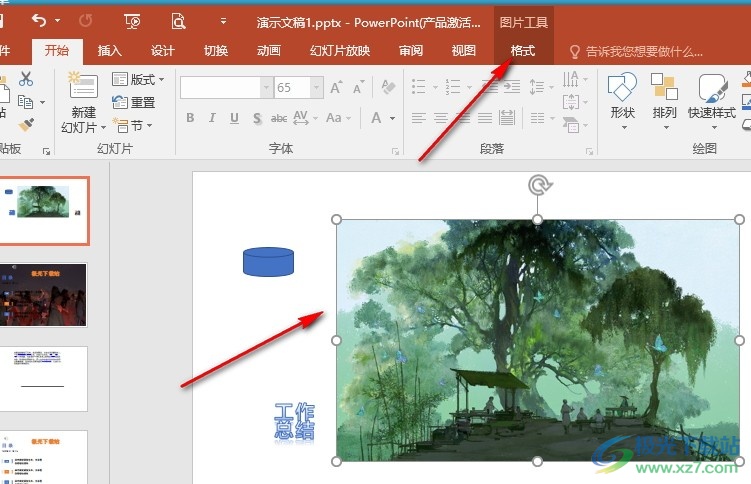751x484 pixels.
Task: Open the 幻灯片放映 tab
Action: pyautogui.click(x=340, y=51)
